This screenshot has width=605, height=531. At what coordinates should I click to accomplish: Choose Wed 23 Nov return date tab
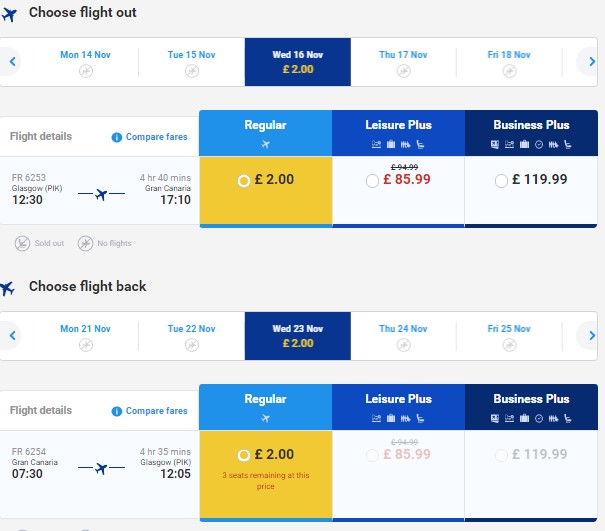point(297,336)
